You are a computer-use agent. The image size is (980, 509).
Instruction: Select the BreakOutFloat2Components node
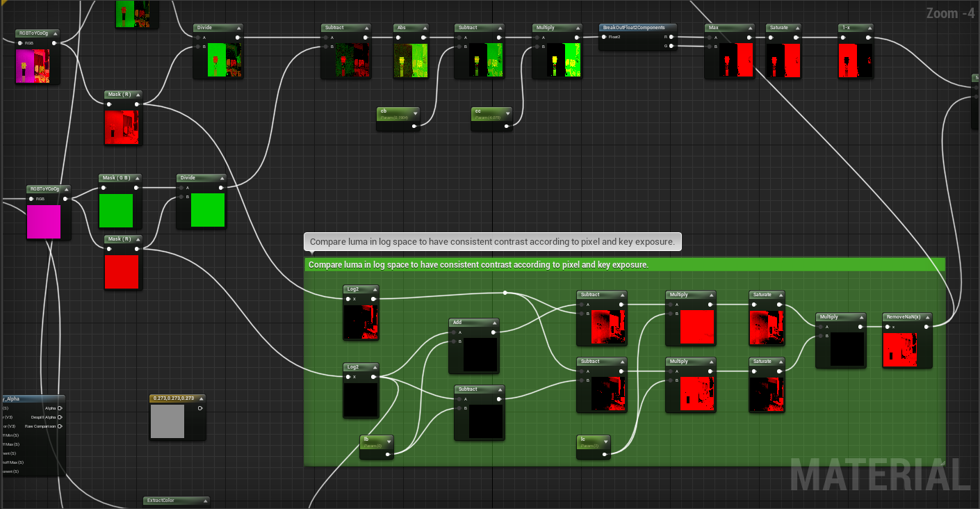(x=636, y=27)
